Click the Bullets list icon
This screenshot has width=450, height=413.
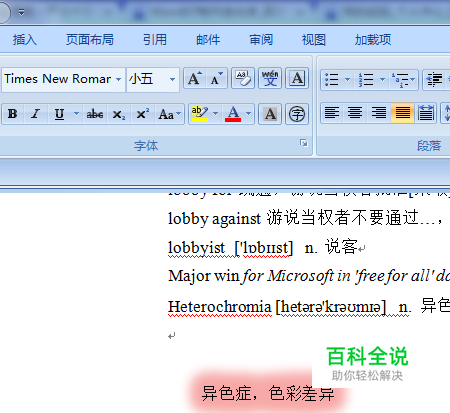pyautogui.click(x=331, y=79)
